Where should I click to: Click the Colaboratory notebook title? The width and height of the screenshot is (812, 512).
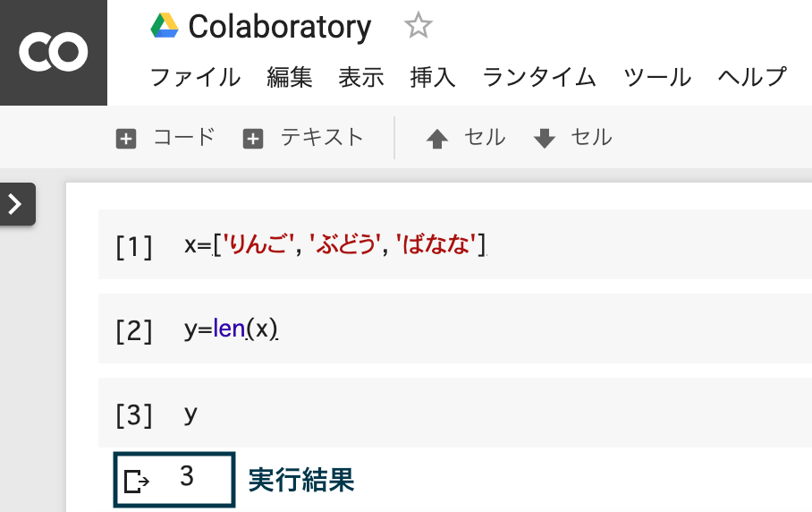(280, 27)
